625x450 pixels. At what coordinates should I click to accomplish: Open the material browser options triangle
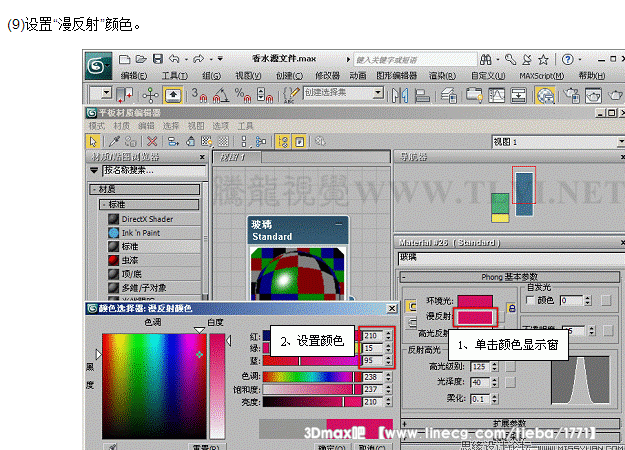tap(94, 171)
